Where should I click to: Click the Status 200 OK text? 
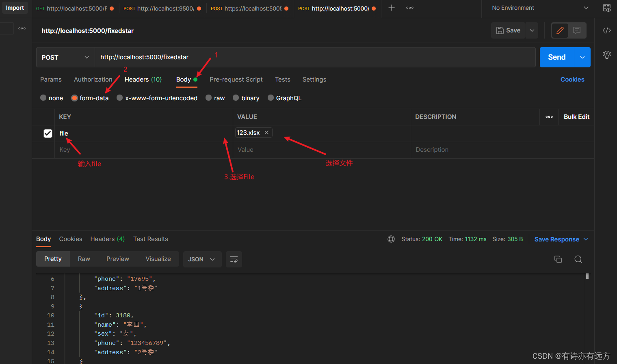422,239
